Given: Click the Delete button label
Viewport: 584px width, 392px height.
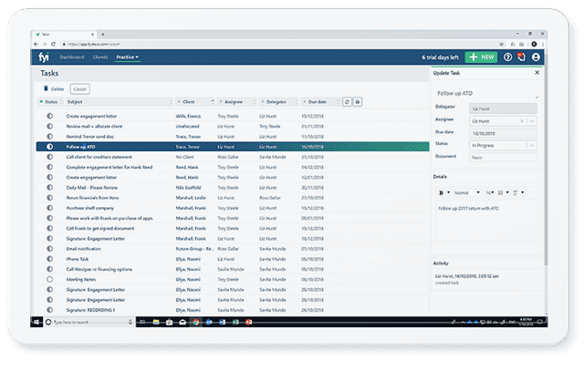Looking at the screenshot, I should (x=57, y=89).
